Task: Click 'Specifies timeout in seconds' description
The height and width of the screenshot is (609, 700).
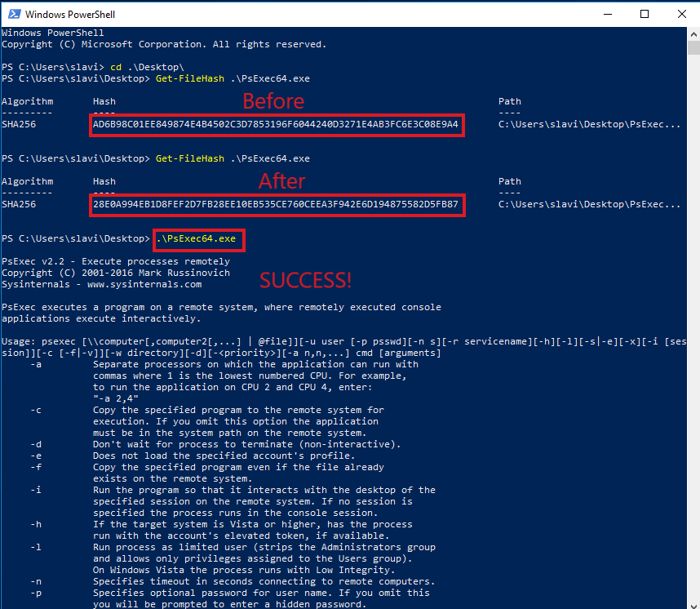Action: (264, 581)
